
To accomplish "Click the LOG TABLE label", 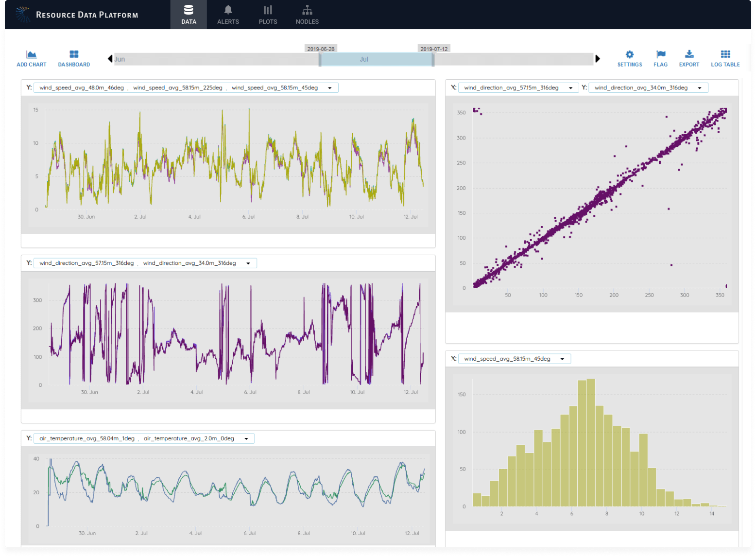I will 725,65.
